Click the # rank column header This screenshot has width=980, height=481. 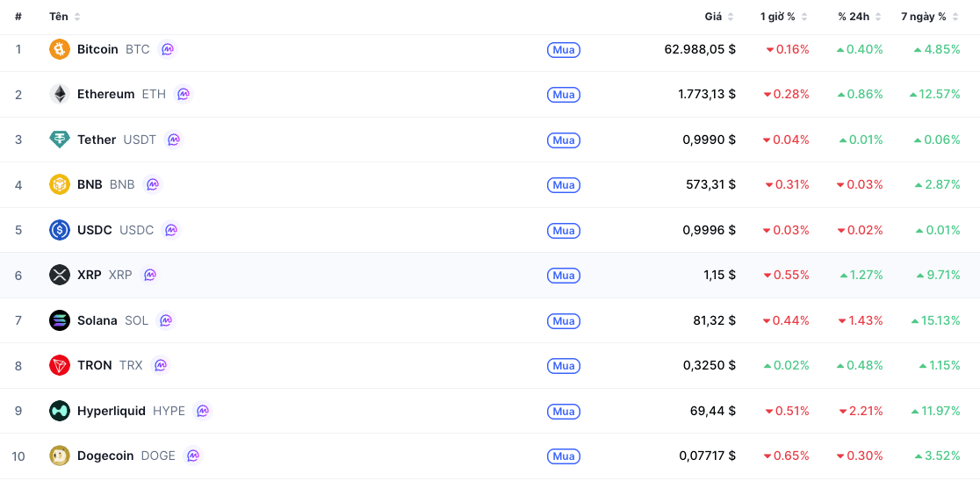click(x=18, y=17)
